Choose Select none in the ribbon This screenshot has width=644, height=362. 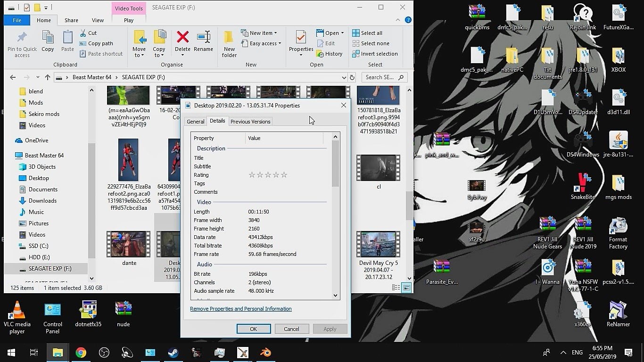click(371, 43)
